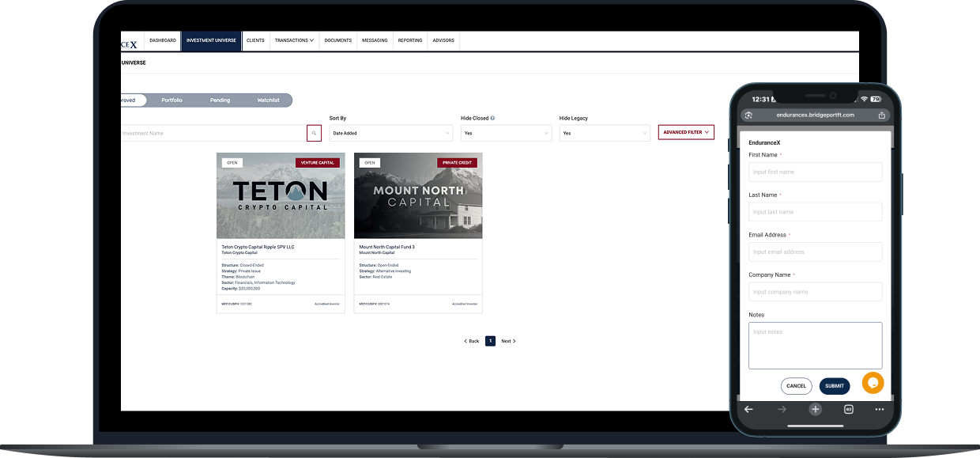Open the Teton Crypto Capital card image
The image size is (980, 458).
[x=281, y=195]
